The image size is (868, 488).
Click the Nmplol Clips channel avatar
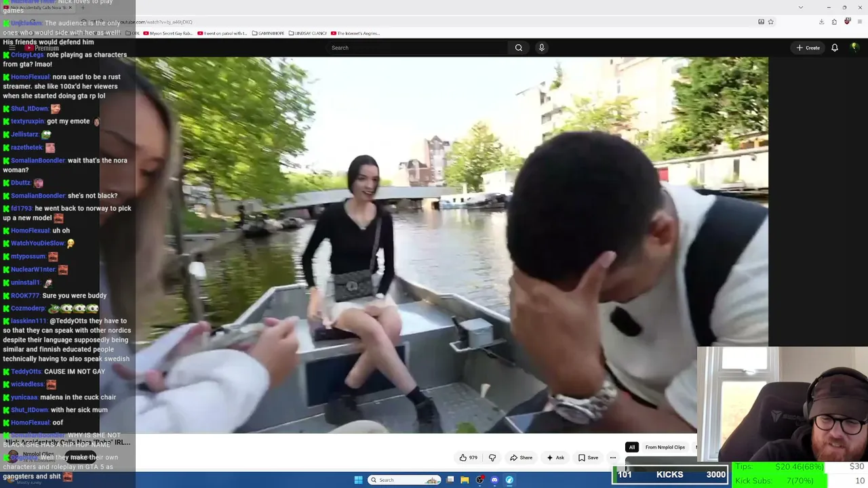12,455
